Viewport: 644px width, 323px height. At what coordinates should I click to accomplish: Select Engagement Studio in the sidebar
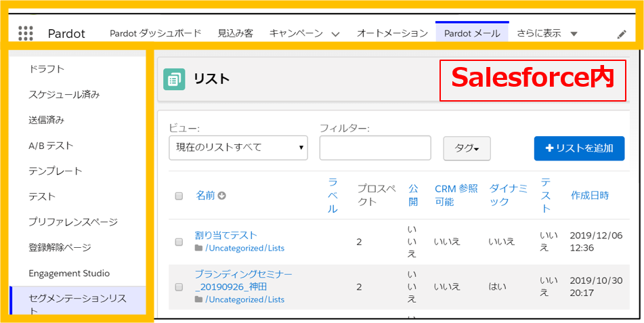(69, 274)
